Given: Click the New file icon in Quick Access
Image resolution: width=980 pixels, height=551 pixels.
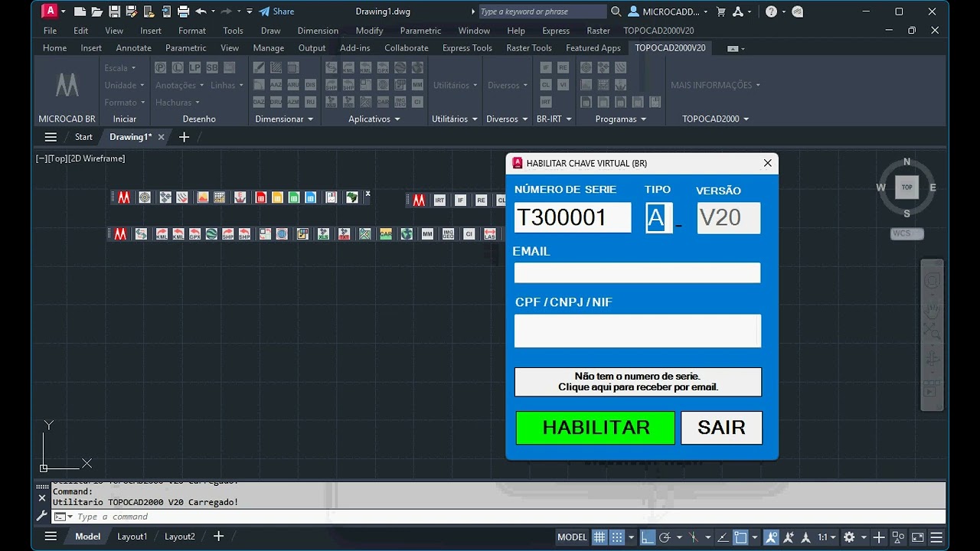Looking at the screenshot, I should (80, 11).
